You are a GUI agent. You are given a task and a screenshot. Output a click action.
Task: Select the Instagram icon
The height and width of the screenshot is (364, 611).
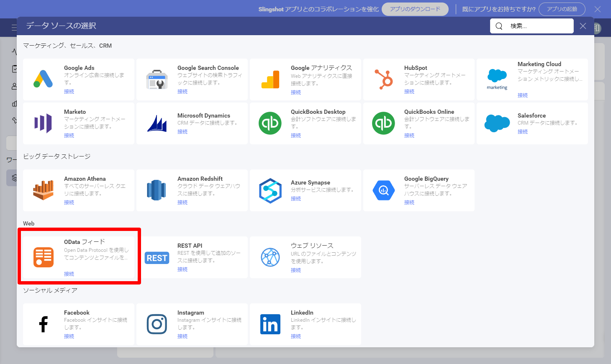[157, 324]
